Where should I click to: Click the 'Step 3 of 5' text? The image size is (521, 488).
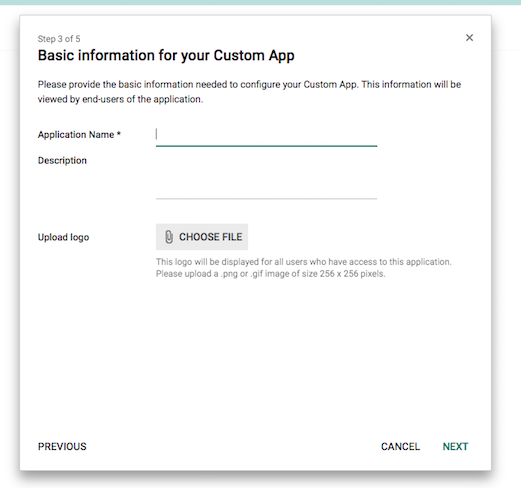click(x=59, y=39)
